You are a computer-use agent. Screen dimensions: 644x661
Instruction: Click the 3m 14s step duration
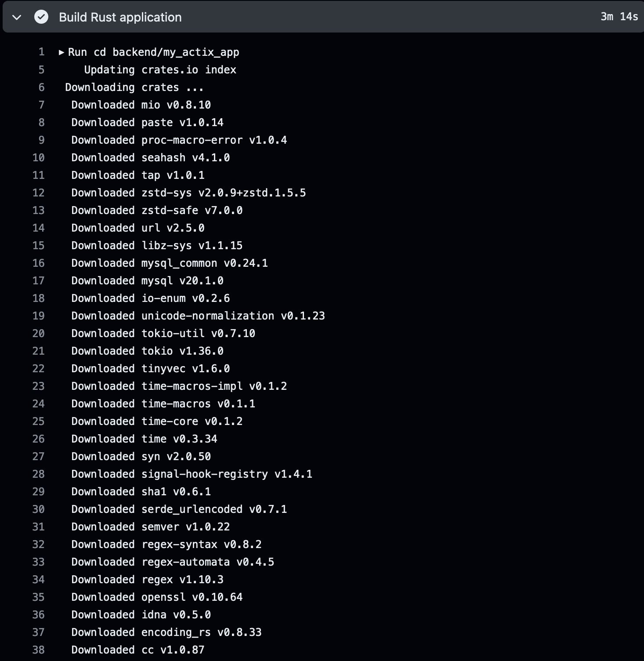[x=619, y=17]
